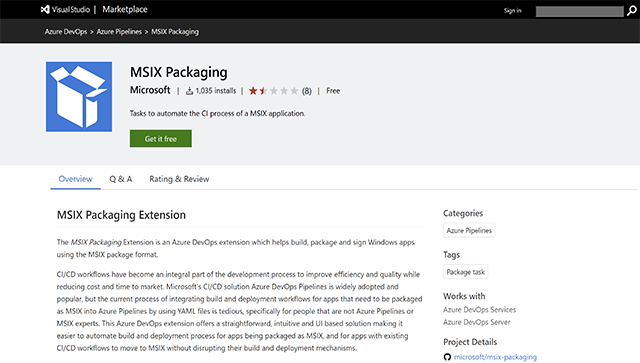Click the half-filled second rating star
This screenshot has width=640, height=363.
[x=263, y=91]
